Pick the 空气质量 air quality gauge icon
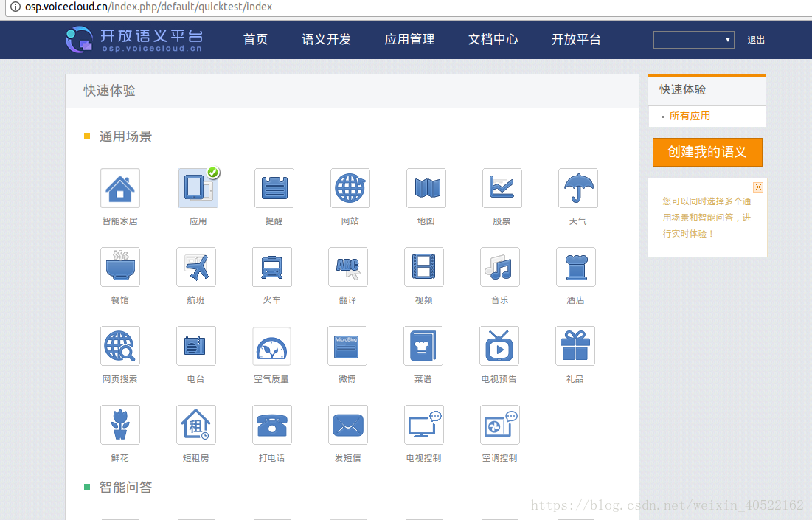This screenshot has width=812, height=520. 272,346
